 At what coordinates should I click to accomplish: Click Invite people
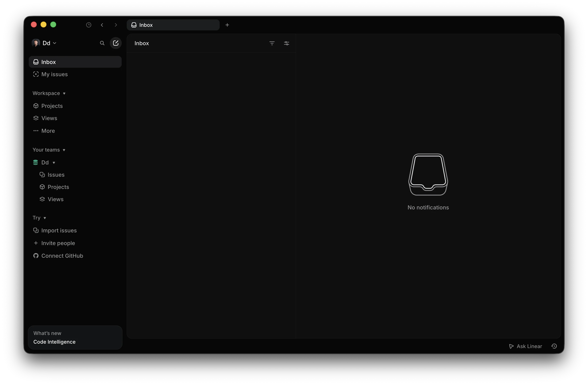click(75, 243)
